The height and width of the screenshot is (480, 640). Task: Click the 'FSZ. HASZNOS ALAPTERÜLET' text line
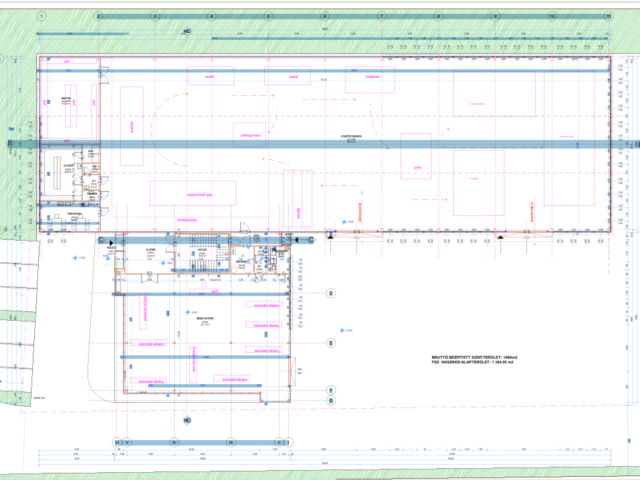[x=474, y=362]
